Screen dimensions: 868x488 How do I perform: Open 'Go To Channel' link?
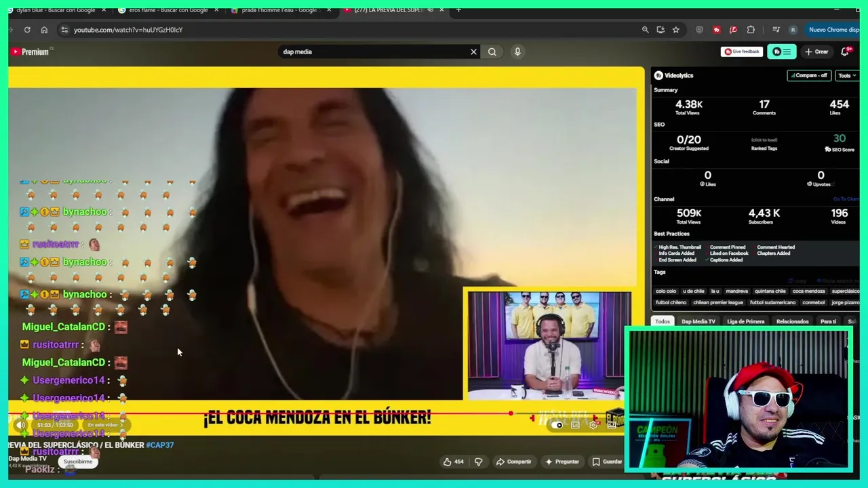point(846,199)
